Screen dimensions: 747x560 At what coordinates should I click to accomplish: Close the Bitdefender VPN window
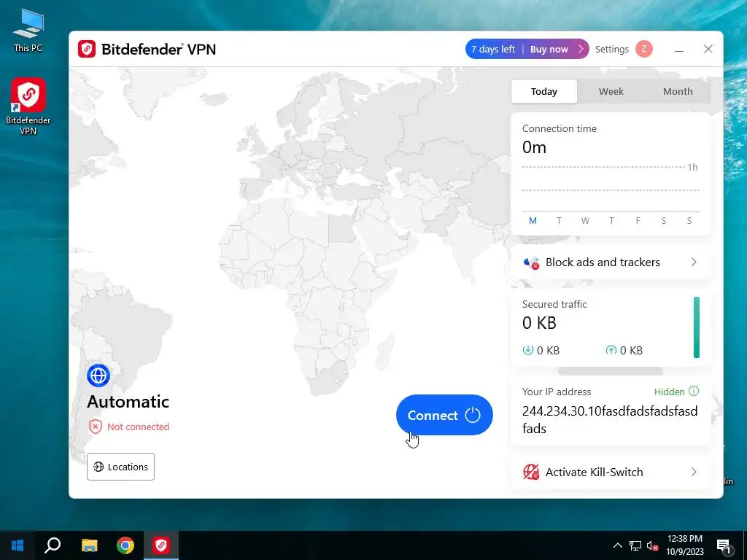point(708,49)
